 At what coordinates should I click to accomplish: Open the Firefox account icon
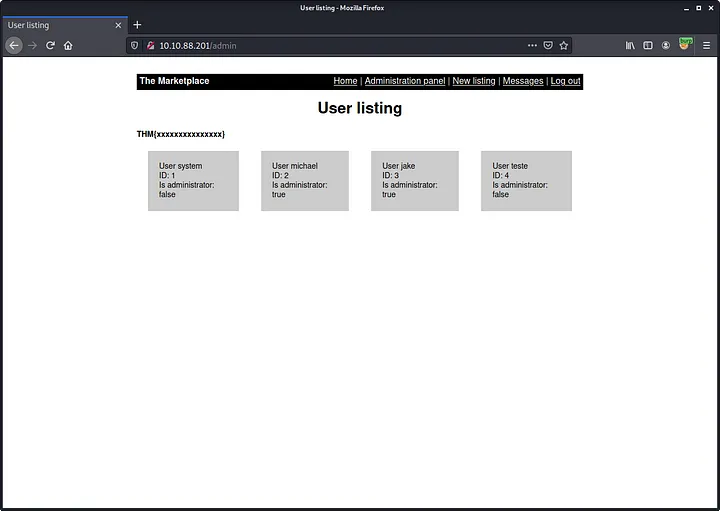[x=666, y=45]
